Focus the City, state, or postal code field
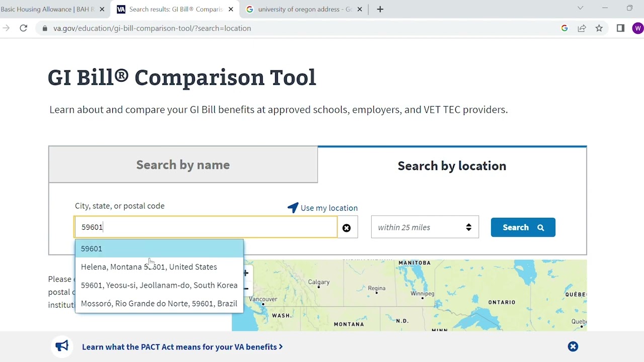This screenshot has height=362, width=644. [206, 227]
